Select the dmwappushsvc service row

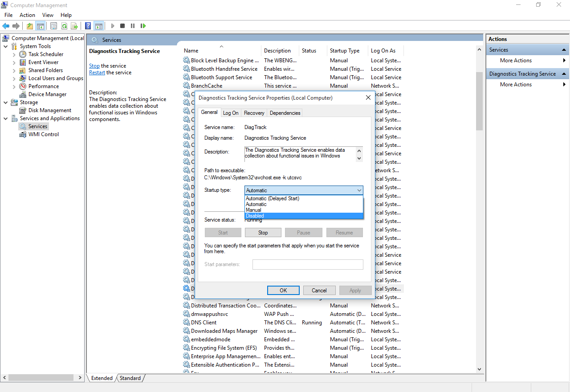(292, 314)
